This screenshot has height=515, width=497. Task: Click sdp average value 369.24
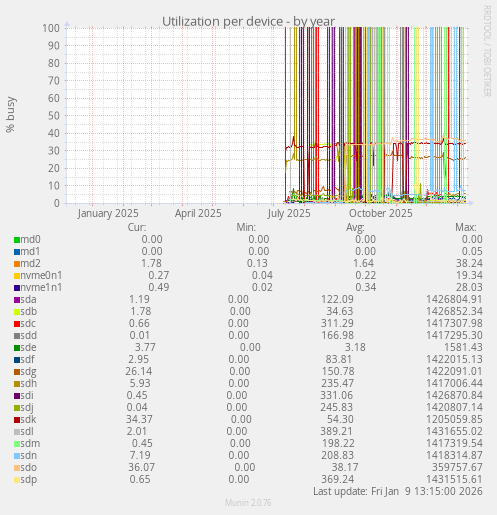(x=337, y=479)
